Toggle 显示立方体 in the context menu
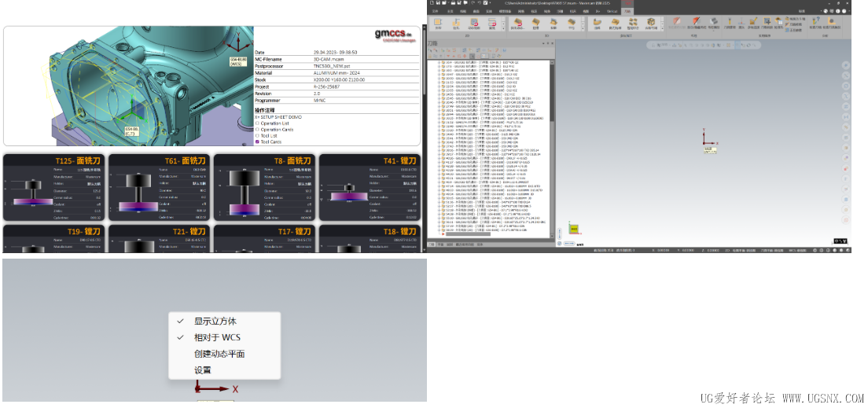 [x=215, y=322]
